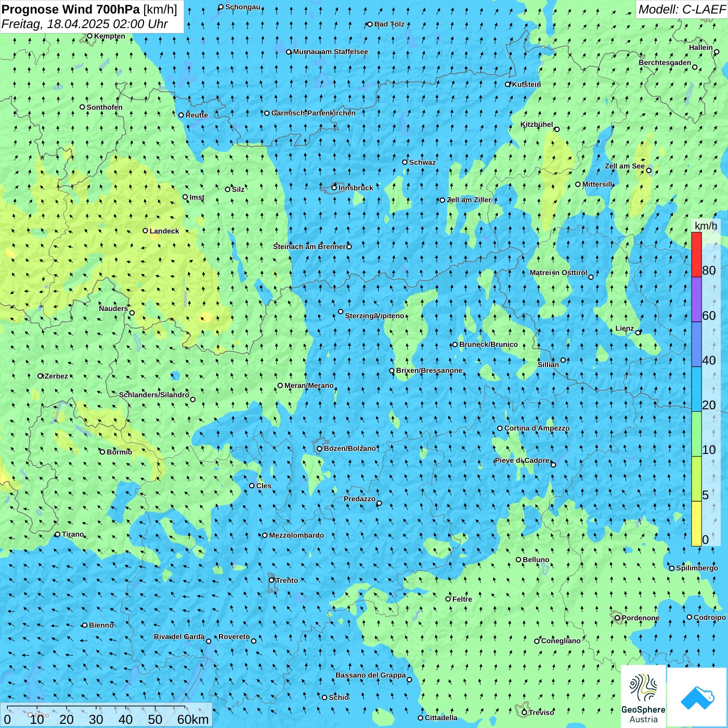728x728 pixels.
Task: Click the 'Bruneck/Brunico' map label
Action: 488,345
